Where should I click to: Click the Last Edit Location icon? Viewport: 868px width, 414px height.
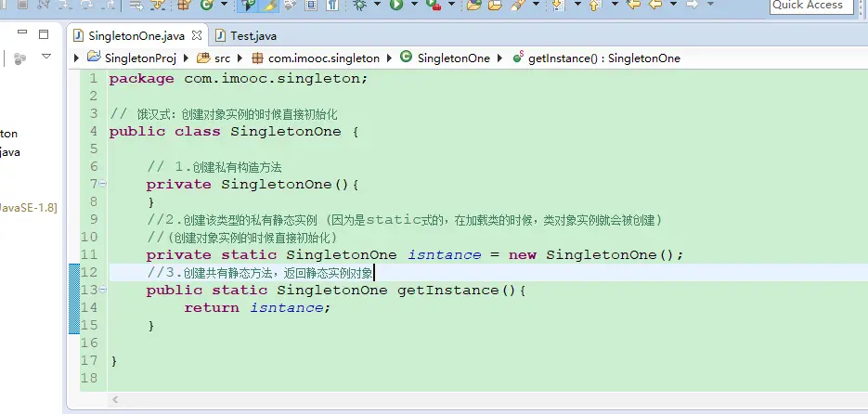pyautogui.click(x=633, y=5)
